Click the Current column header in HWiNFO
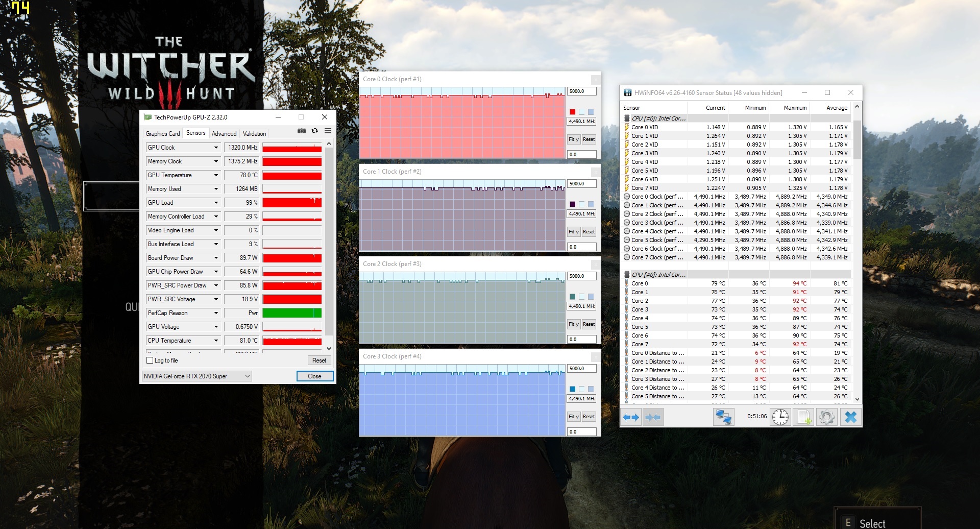 pos(708,108)
